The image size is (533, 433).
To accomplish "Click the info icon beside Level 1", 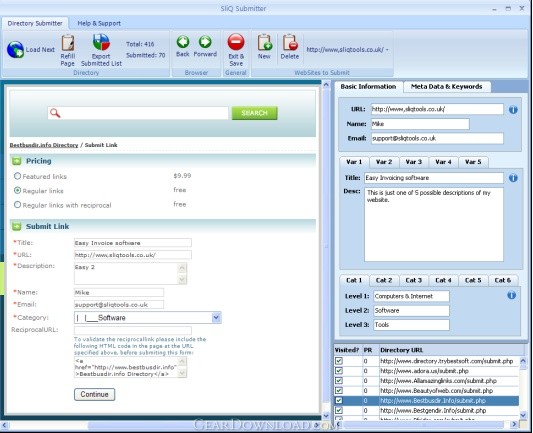I will (512, 295).
